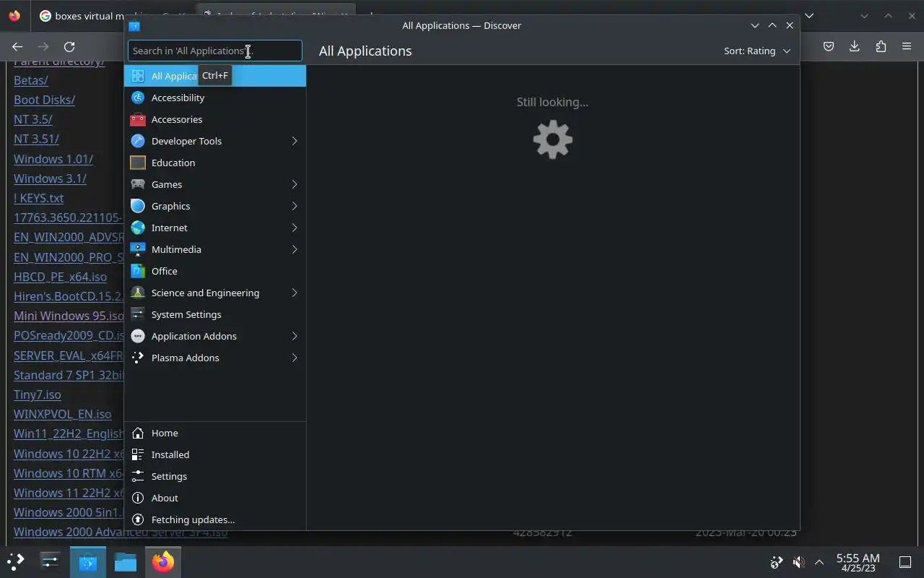
Task: Open the Sort: Rating dropdown
Action: [757, 51]
